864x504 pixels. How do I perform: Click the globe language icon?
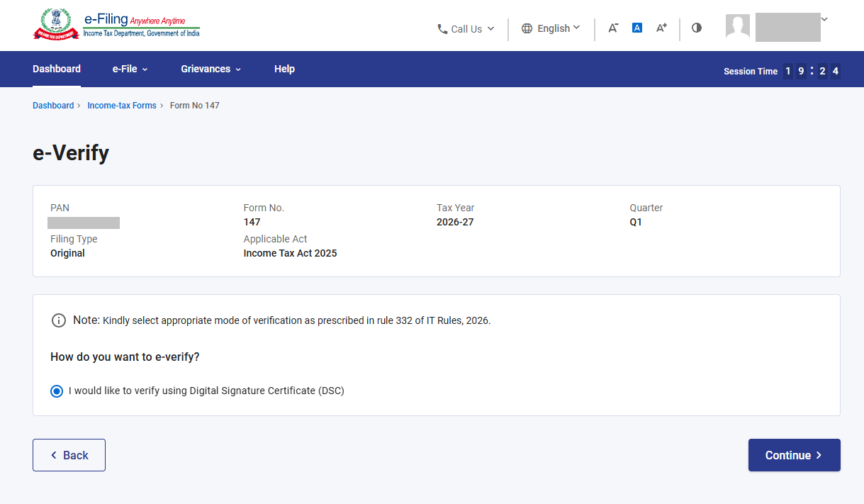point(527,28)
